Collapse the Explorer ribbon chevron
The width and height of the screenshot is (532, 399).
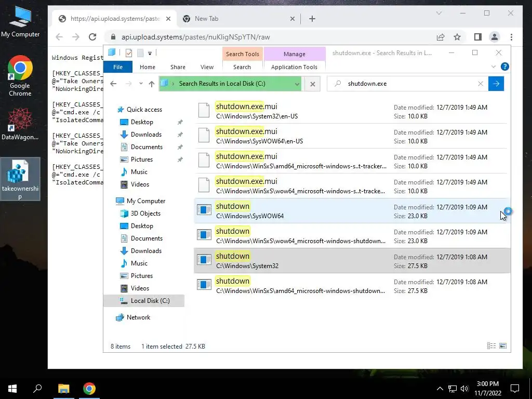(494, 67)
